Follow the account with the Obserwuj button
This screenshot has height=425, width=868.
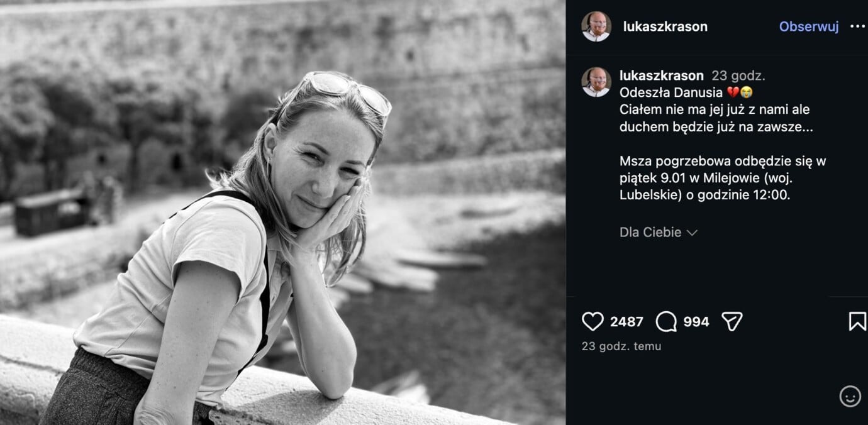[x=808, y=26]
